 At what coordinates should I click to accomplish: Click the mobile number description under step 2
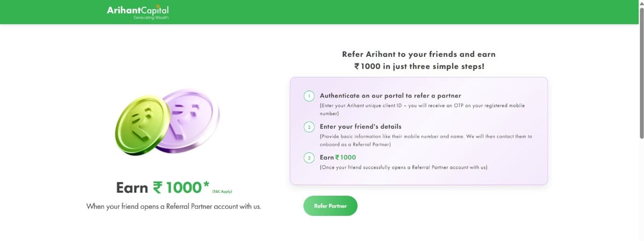click(x=426, y=141)
